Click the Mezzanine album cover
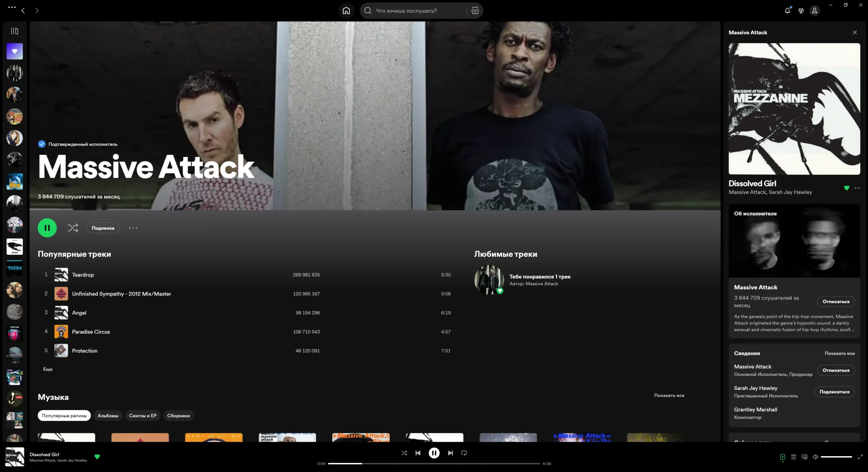868x472 pixels. 794,109
